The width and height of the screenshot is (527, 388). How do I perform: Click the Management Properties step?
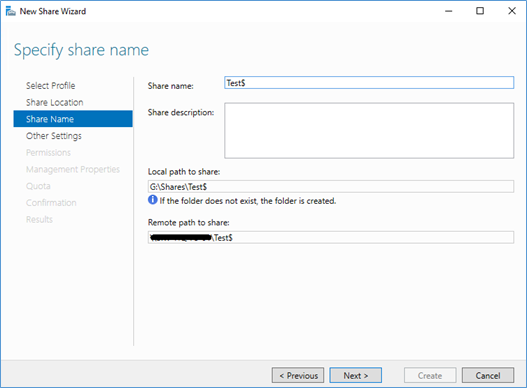73,169
